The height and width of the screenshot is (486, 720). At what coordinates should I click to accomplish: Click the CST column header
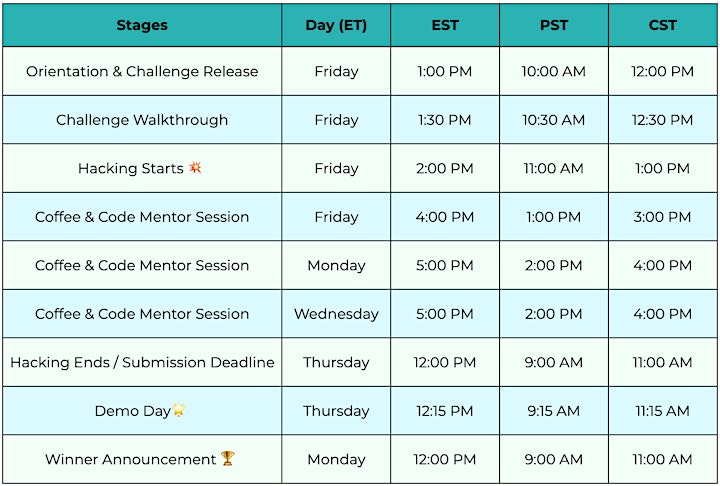coord(663,25)
